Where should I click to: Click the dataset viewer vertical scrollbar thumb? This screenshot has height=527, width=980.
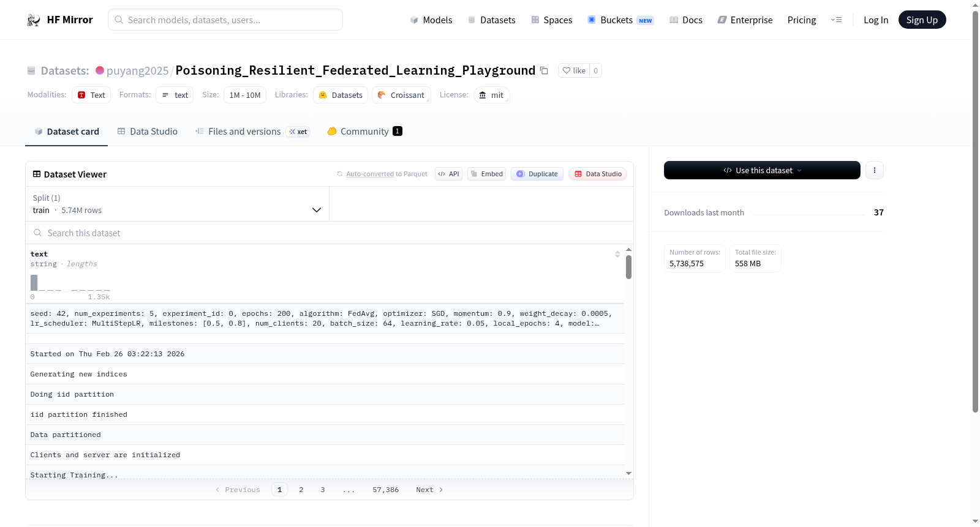point(628,267)
